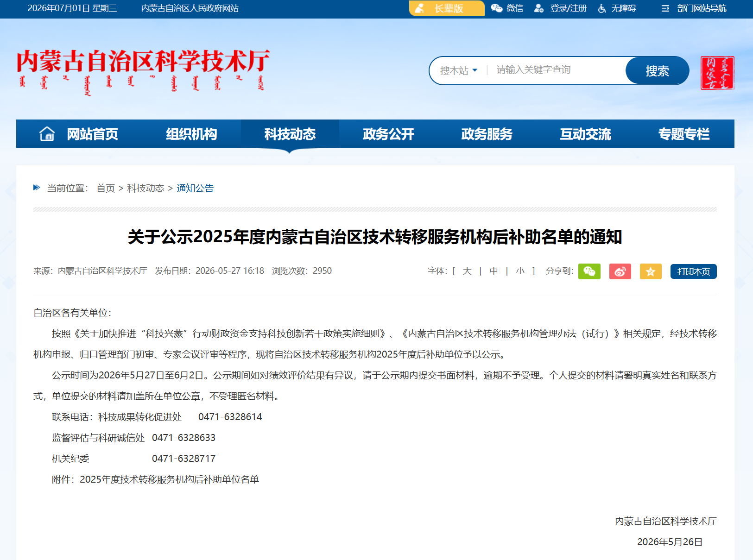This screenshot has width=753, height=560.
Task: Set font size to large (大)
Action: (x=467, y=271)
